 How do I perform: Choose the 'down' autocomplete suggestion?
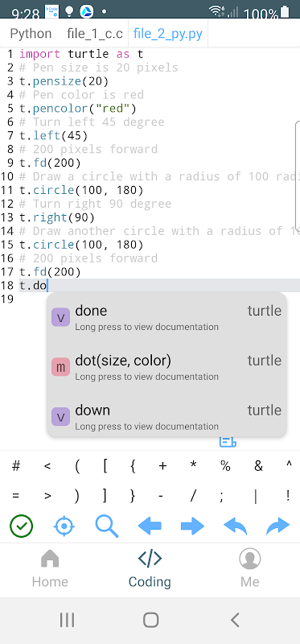click(x=166, y=417)
